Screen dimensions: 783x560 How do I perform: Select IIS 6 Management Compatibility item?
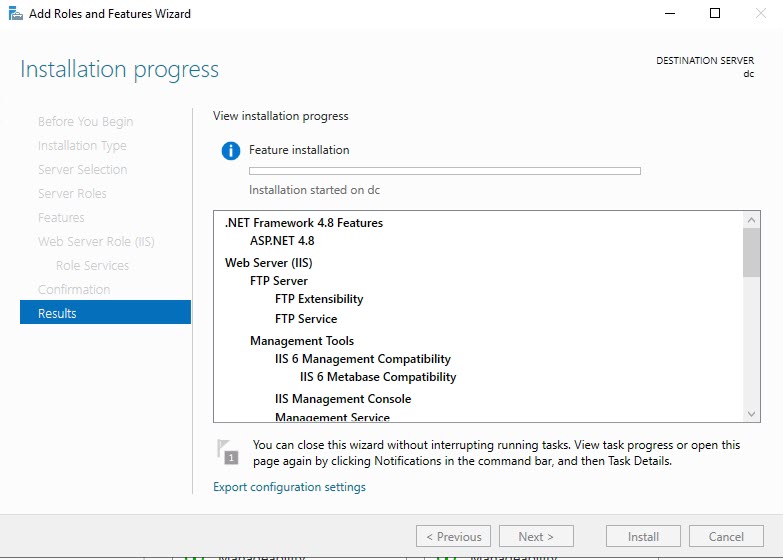[x=362, y=359]
